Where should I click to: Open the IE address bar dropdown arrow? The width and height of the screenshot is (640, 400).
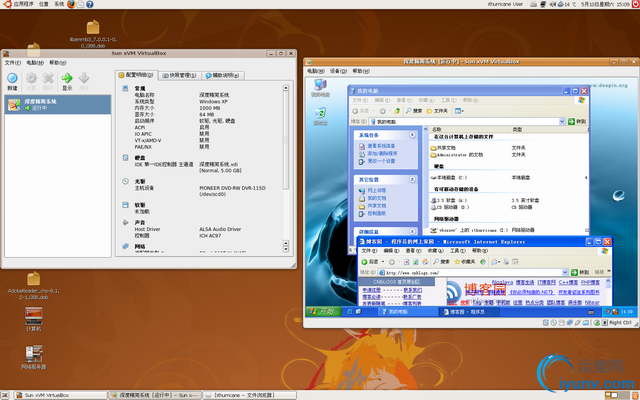pos(565,273)
